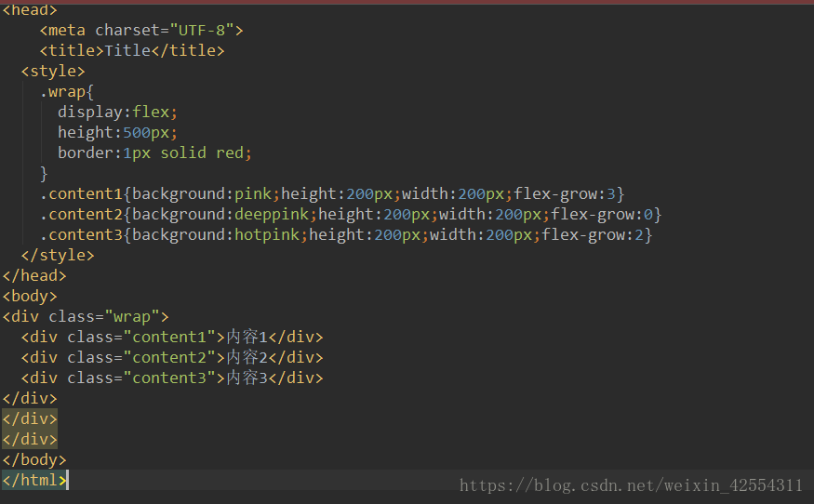The width and height of the screenshot is (814, 504).
Task: Click the meta charset="UTF-8" line
Action: tap(141, 30)
